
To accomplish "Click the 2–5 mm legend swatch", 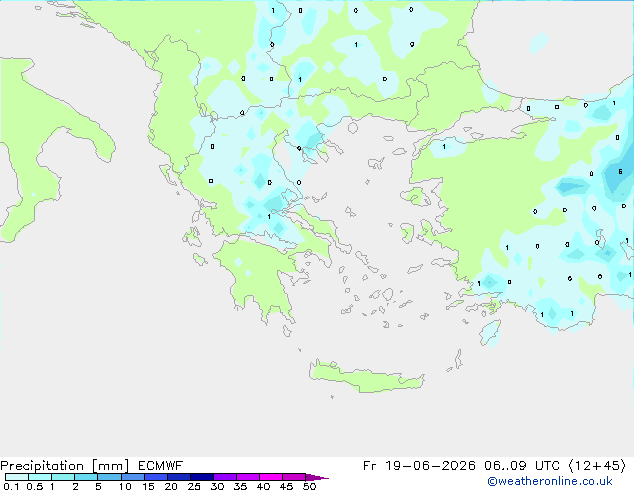I will 86,477.
